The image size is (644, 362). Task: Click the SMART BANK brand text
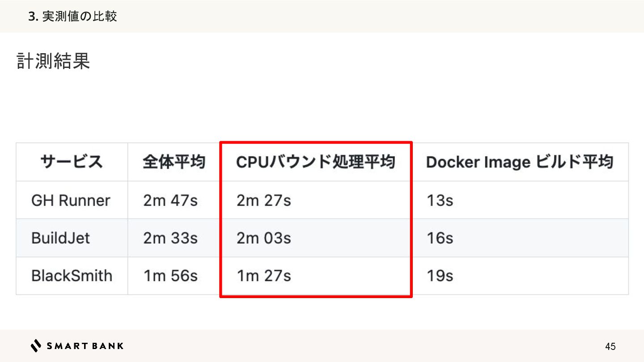85,345
